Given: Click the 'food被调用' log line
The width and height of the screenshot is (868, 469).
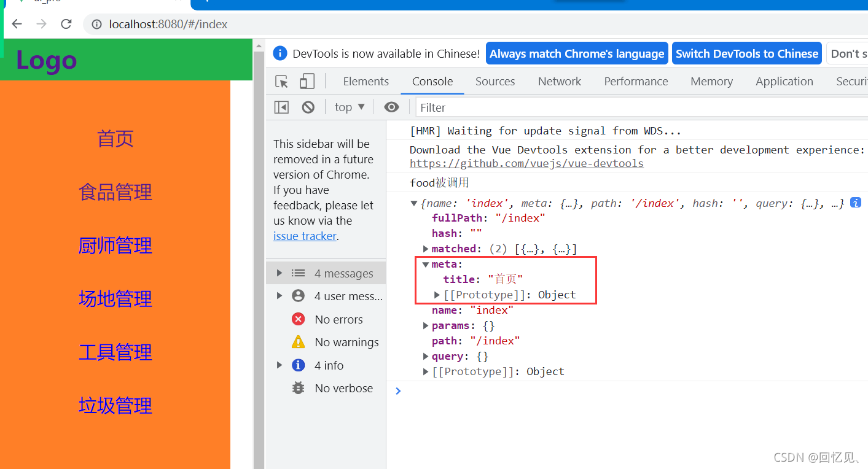Looking at the screenshot, I should tap(439, 182).
